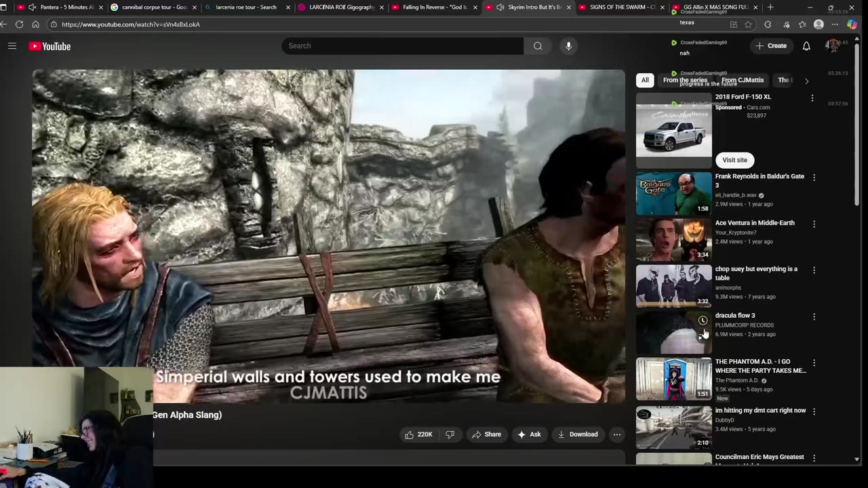This screenshot has height=488, width=868.
Task: Click browser back arrow
Action: [x=4, y=24]
